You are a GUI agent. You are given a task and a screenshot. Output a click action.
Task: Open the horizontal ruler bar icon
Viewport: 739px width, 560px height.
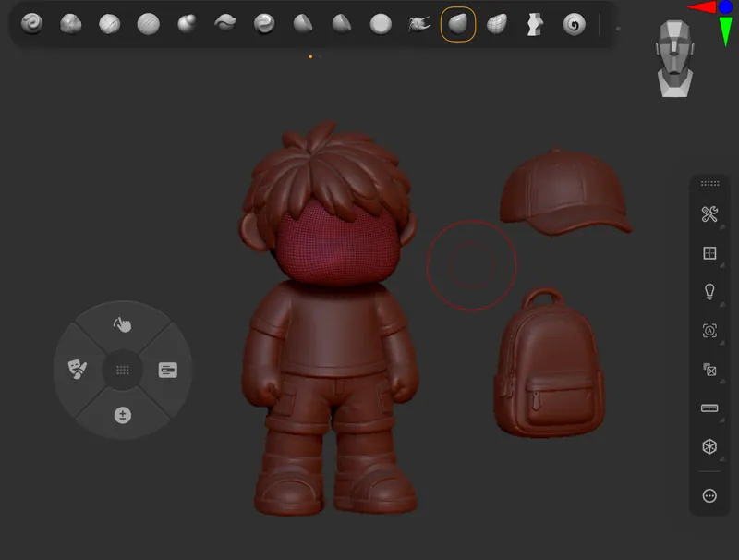709,408
